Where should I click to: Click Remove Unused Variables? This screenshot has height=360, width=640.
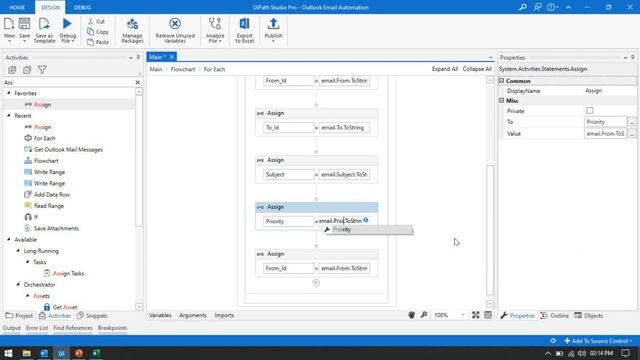click(x=175, y=30)
